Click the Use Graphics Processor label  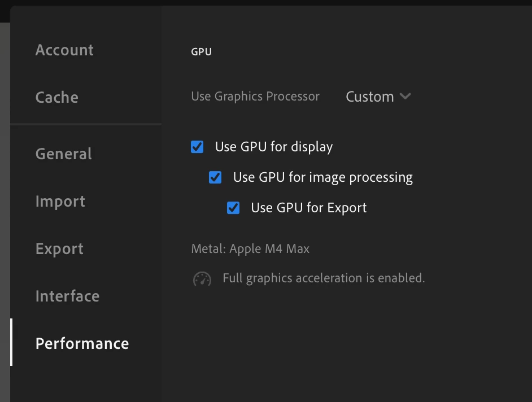click(255, 97)
